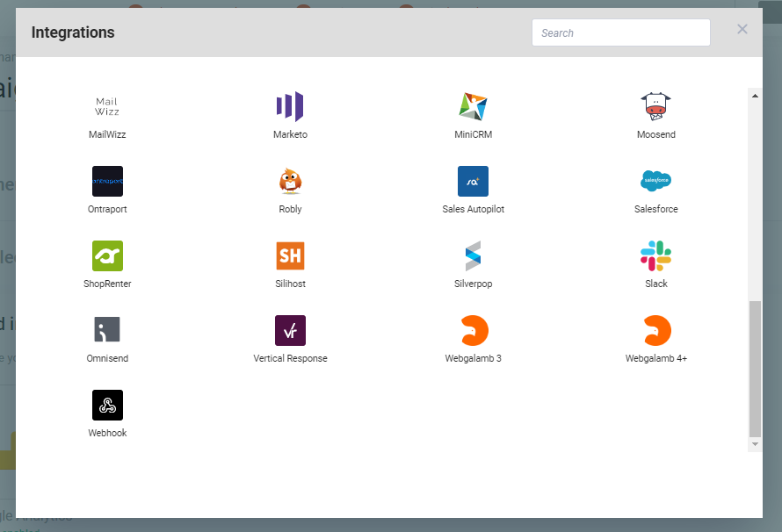The width and height of the screenshot is (782, 532).
Task: Pick the Omnisend integration icon
Action: click(107, 331)
